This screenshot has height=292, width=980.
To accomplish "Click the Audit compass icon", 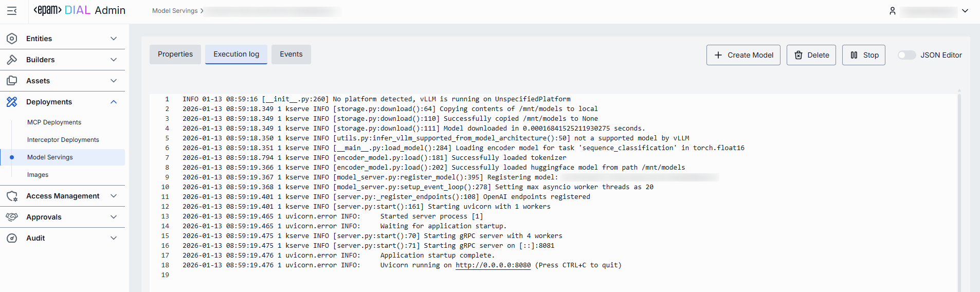I will (x=12, y=238).
